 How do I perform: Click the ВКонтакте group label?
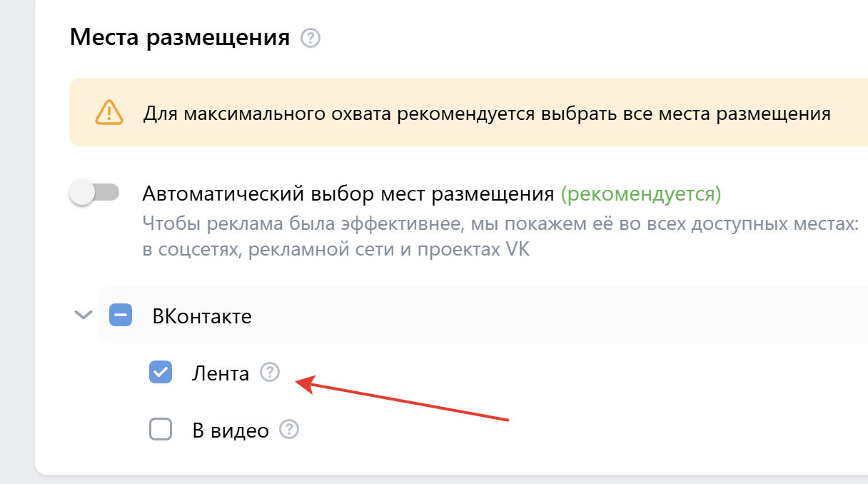pos(202,316)
